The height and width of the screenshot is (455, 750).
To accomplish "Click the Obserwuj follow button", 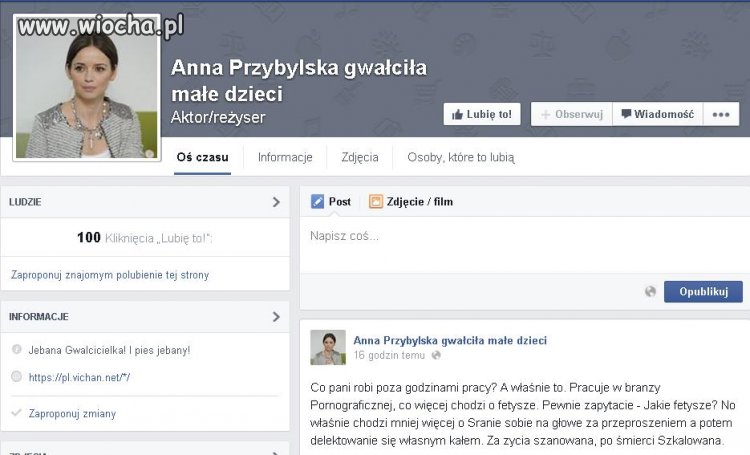I will pyautogui.click(x=572, y=114).
